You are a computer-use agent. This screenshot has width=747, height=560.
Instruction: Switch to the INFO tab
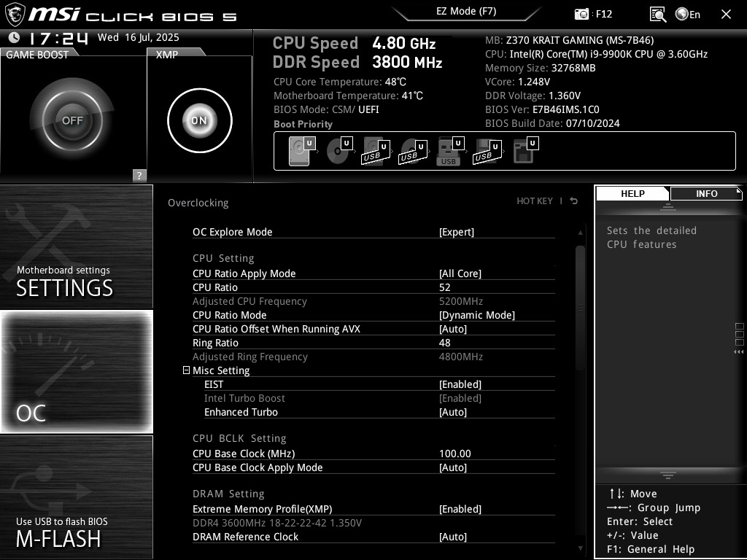[x=706, y=193]
